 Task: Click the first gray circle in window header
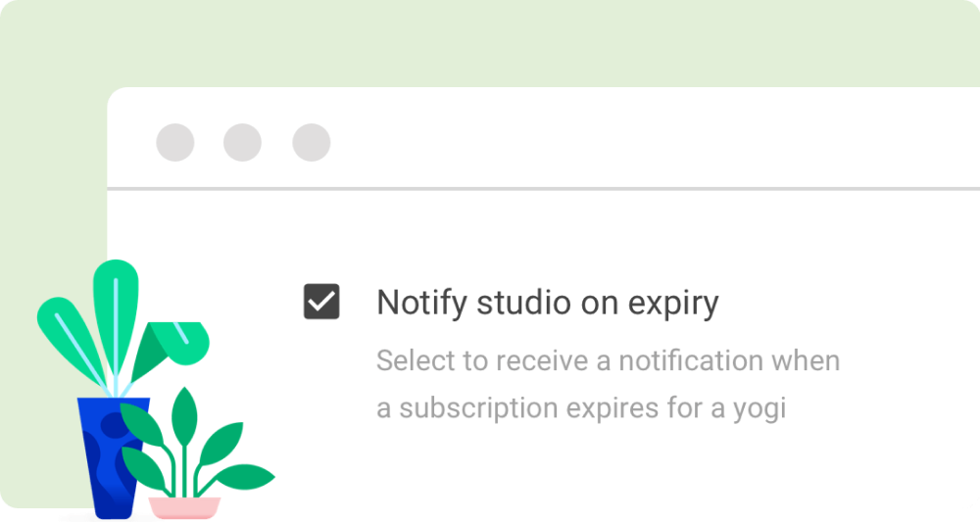175,142
